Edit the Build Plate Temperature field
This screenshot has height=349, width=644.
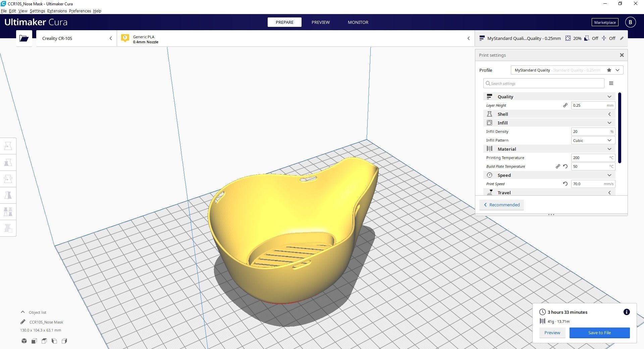tap(593, 166)
